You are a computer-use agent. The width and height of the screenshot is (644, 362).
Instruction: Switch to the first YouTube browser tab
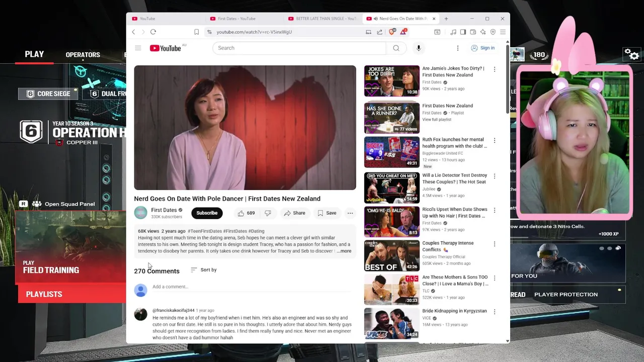pos(166,19)
